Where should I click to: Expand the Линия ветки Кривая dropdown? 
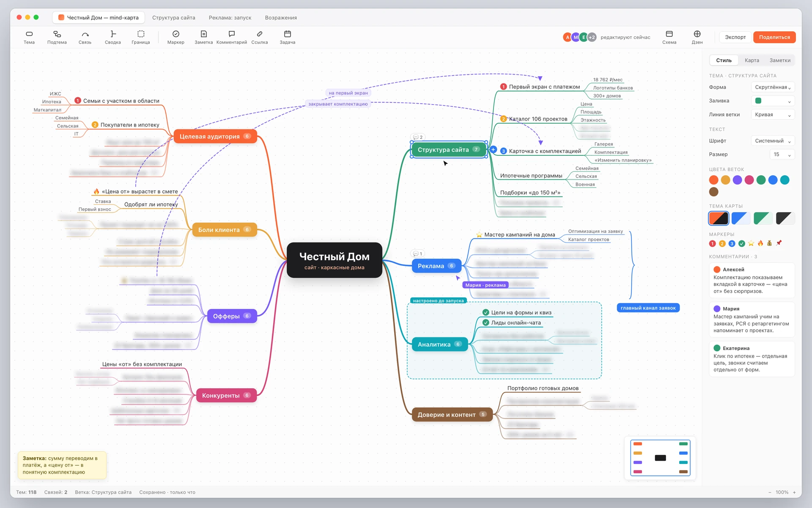click(x=773, y=115)
